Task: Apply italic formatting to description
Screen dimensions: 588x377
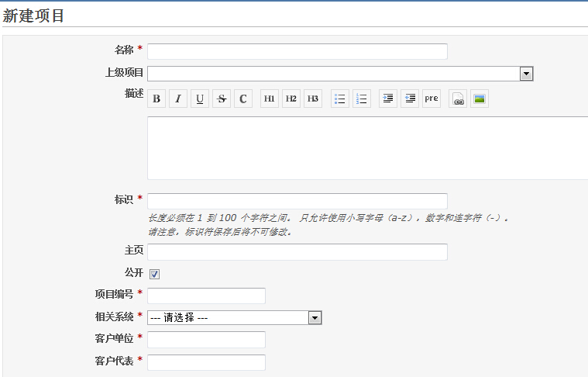Action: [x=178, y=99]
